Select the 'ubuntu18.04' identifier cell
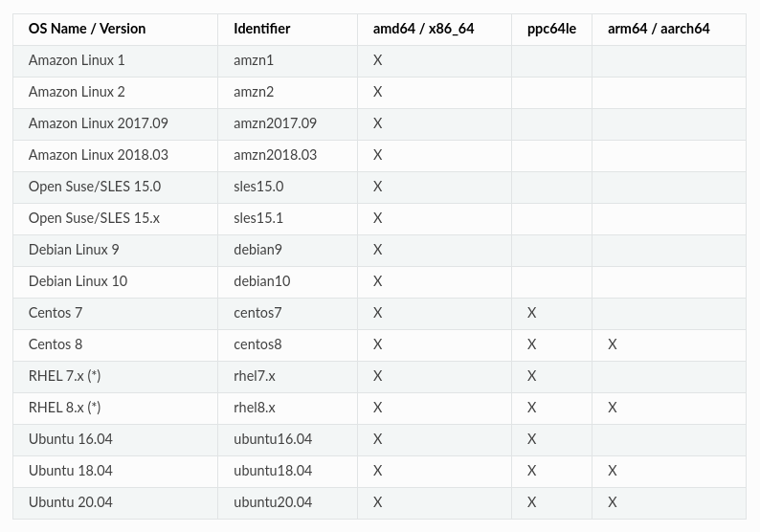This screenshot has height=532, width=760. pos(273,471)
